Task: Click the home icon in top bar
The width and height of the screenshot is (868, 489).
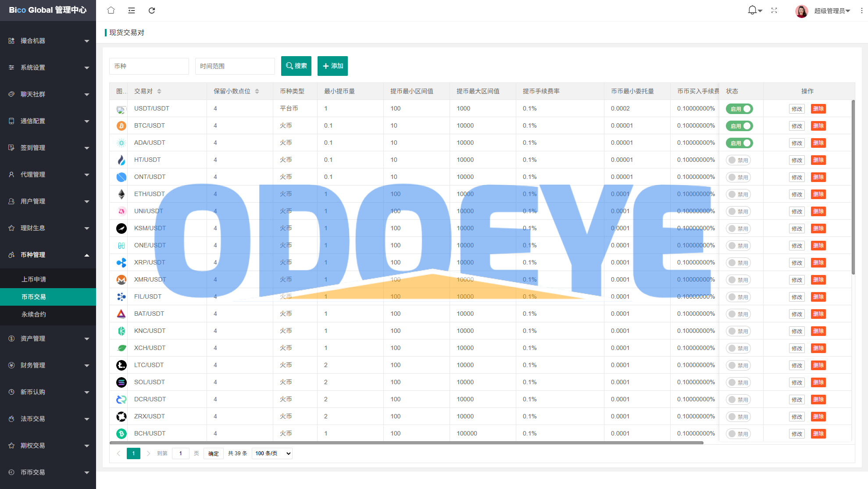Action: coord(111,10)
